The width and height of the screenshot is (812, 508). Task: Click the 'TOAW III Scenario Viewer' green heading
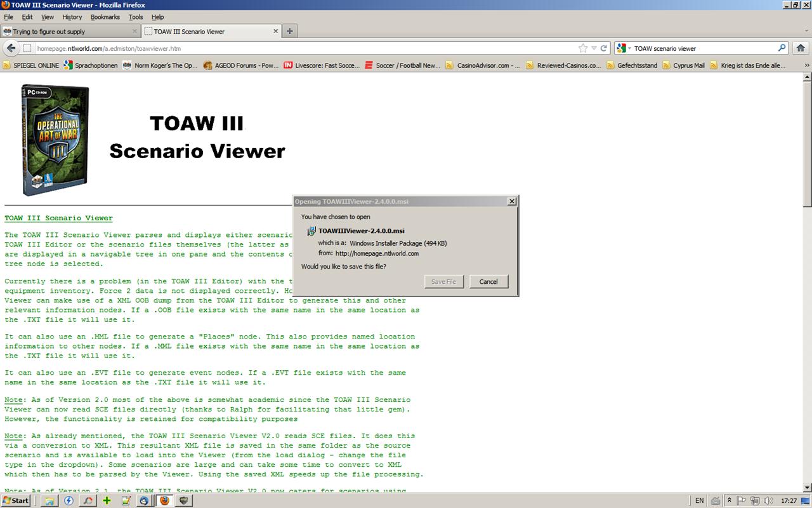tap(58, 218)
